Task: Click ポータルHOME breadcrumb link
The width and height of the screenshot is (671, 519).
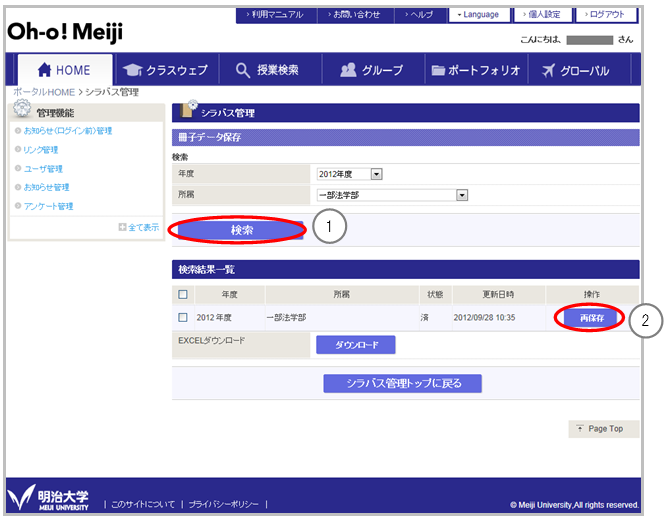Action: point(44,92)
